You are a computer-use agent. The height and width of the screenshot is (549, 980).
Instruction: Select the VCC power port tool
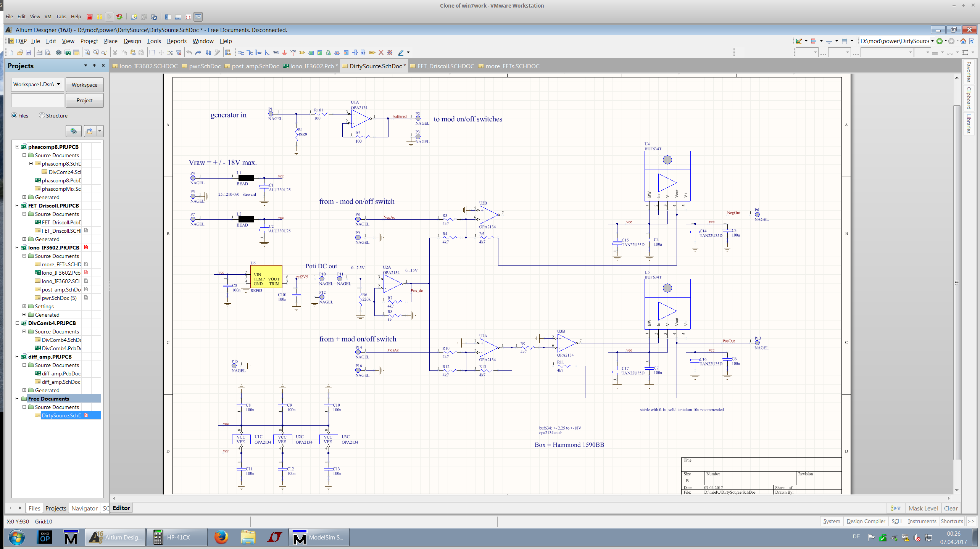(x=293, y=53)
